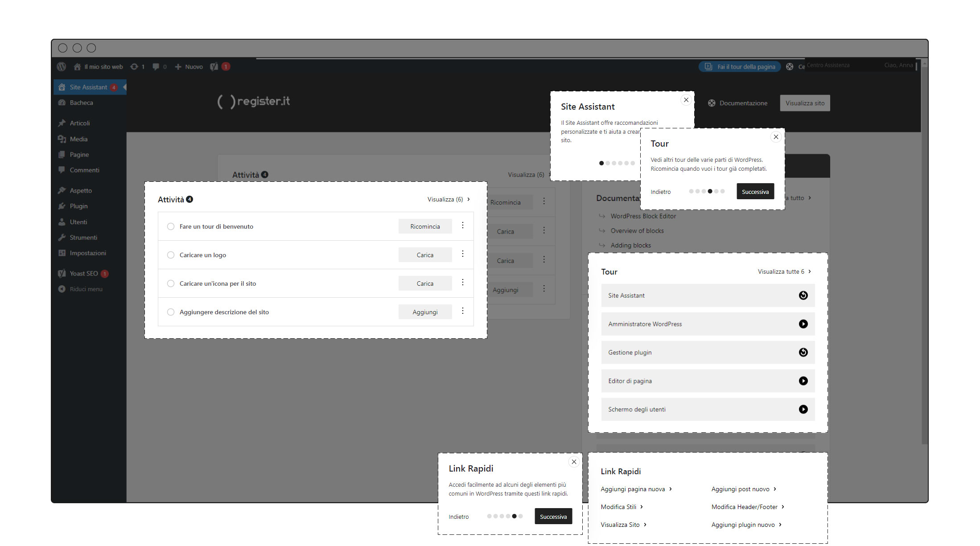This screenshot has height=546, width=980.
Task: Open options menu for Caricare un logo
Action: [463, 254]
